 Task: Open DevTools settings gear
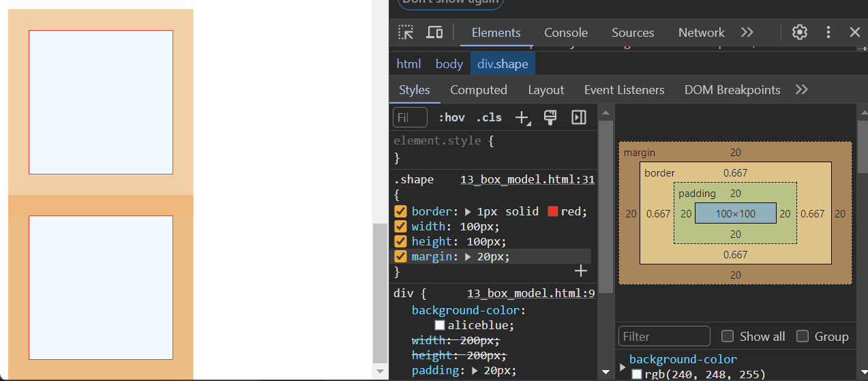(x=800, y=32)
